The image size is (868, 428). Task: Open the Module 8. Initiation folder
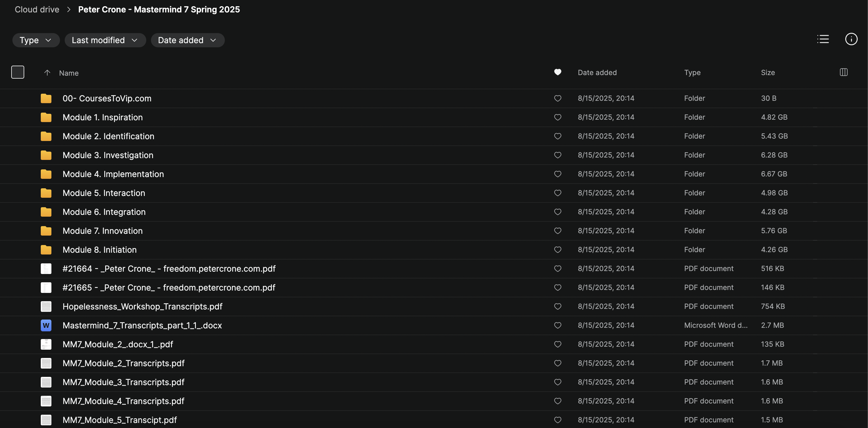[x=99, y=250]
